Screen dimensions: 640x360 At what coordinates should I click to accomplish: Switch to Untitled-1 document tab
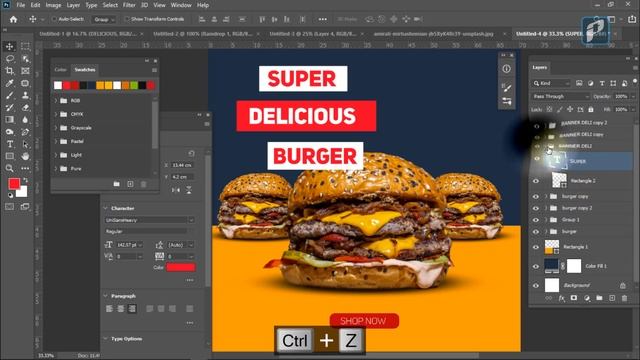pyautogui.click(x=88, y=34)
